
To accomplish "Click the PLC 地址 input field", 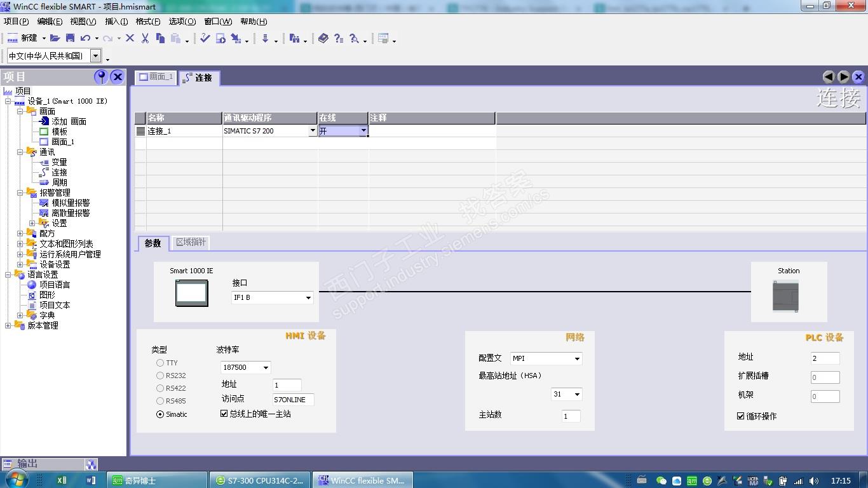I will tap(825, 358).
